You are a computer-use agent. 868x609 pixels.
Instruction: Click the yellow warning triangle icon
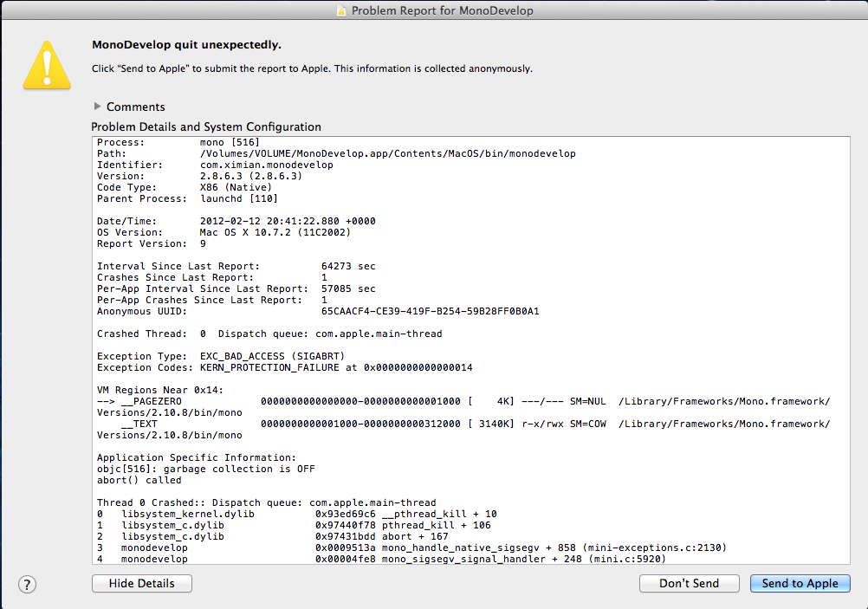point(47,65)
